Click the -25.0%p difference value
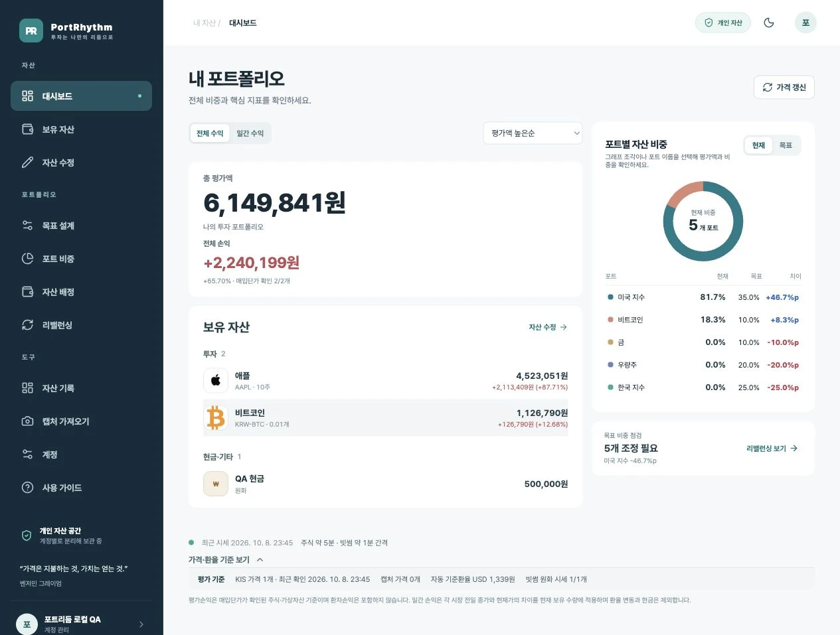Image resolution: width=840 pixels, height=635 pixels. 783,388
